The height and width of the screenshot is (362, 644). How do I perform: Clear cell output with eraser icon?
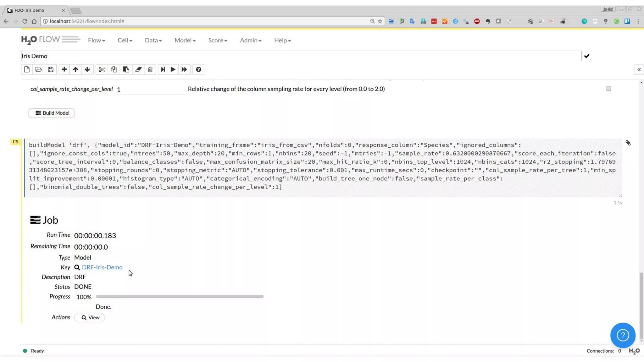(138, 69)
